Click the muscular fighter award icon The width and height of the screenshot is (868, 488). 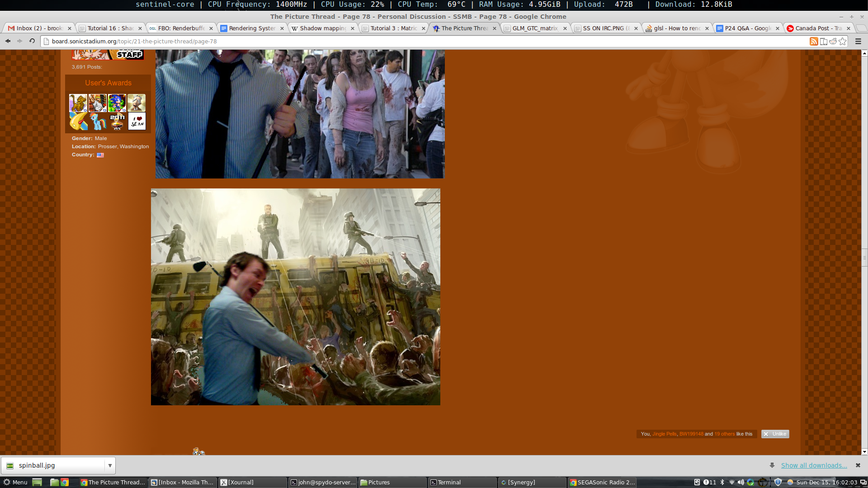point(98,103)
